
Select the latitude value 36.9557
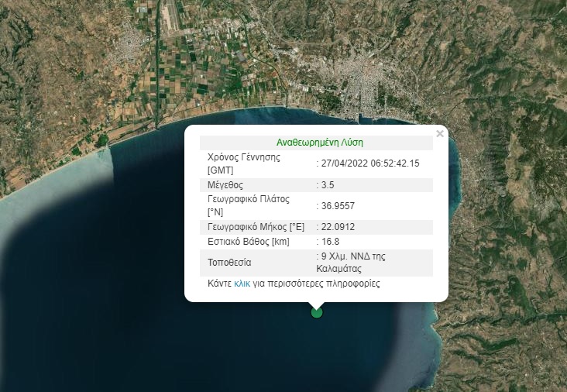338,206
